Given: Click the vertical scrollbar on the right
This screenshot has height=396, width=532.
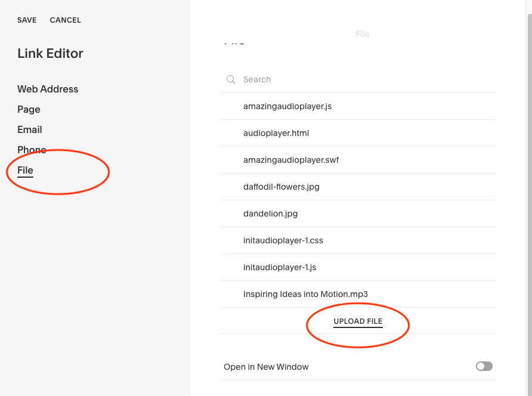Looking at the screenshot, I should (528, 179).
